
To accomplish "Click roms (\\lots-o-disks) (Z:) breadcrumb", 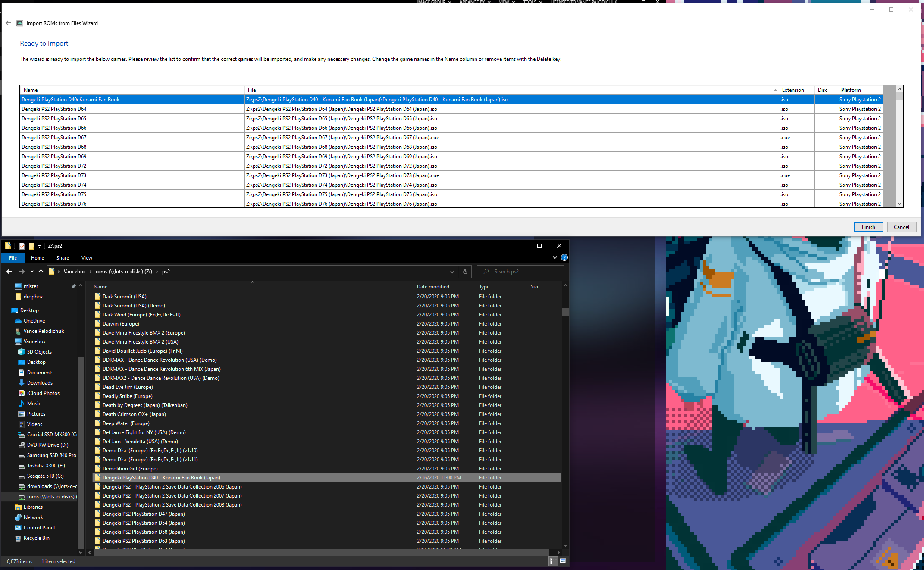I will coord(124,272).
